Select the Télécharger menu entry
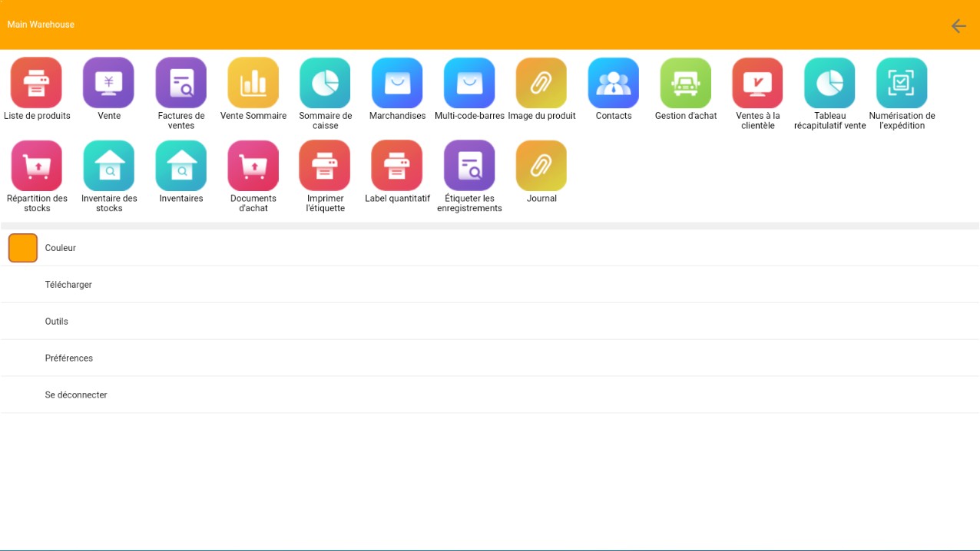 point(68,285)
